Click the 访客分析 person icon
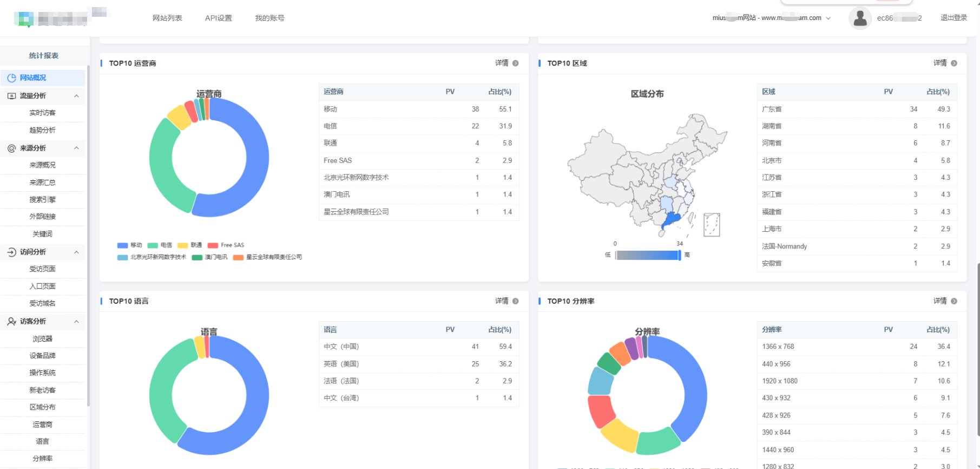 click(x=11, y=321)
